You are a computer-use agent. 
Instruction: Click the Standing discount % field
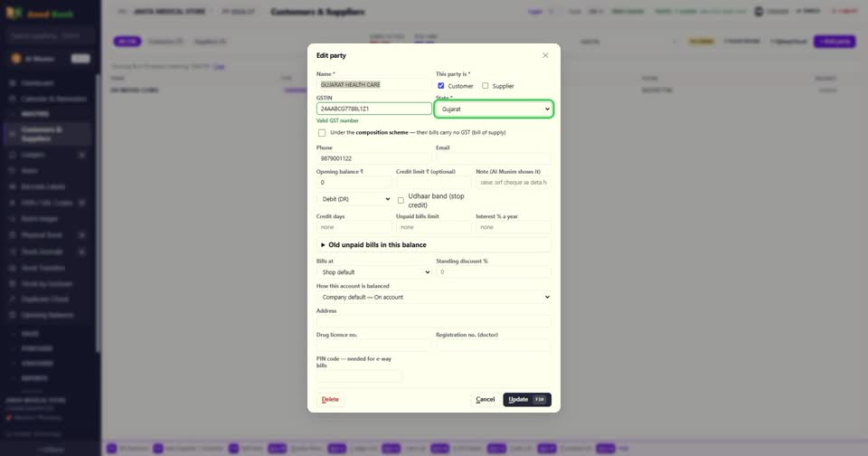tap(494, 272)
